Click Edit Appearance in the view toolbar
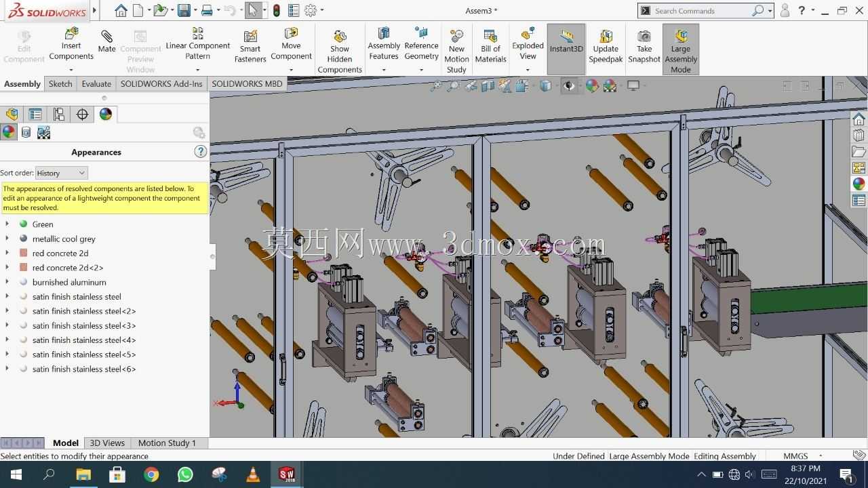Image resolution: width=868 pixels, height=488 pixels. point(592,85)
